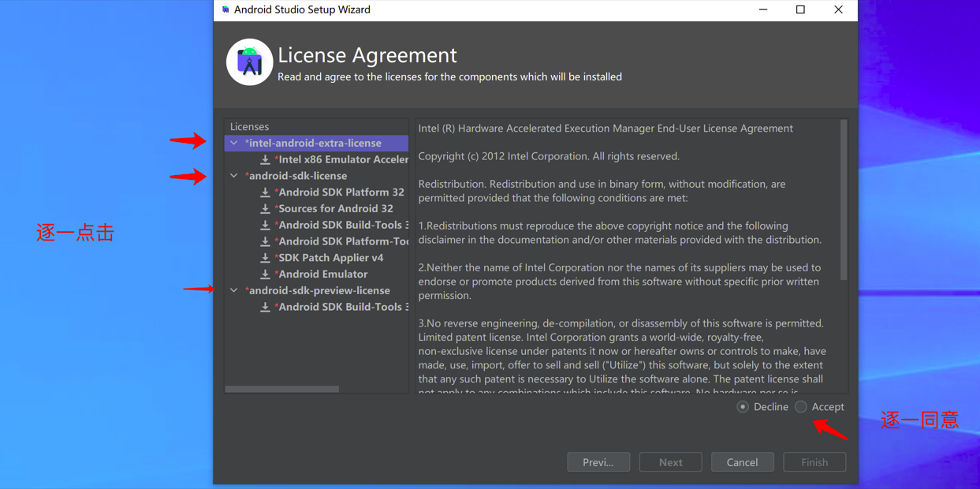Collapse the android-sdk-license node
Image resolution: width=980 pixels, height=489 pixels.
click(x=234, y=176)
